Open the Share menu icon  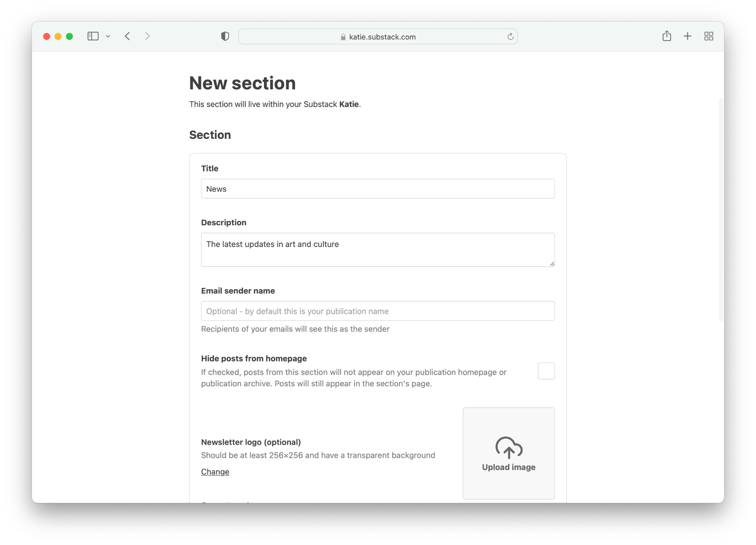point(667,36)
